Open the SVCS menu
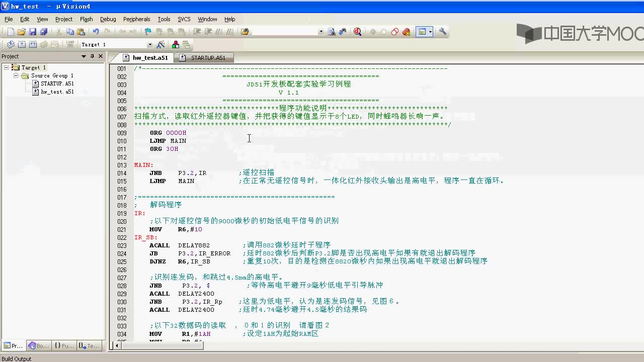 [184, 19]
